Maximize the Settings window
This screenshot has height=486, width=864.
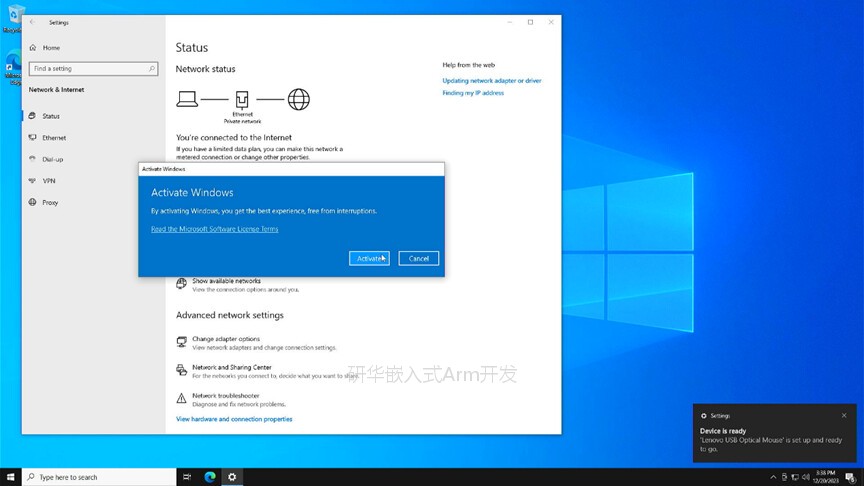[530, 22]
